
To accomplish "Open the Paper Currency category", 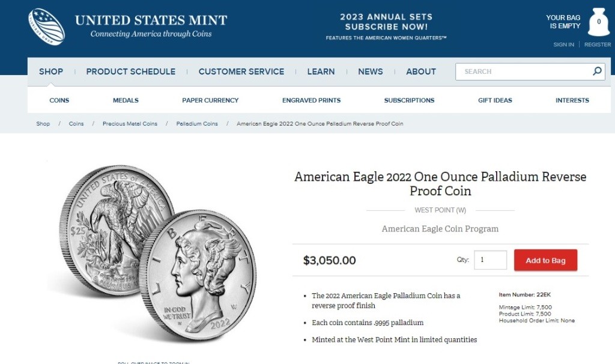I will pos(210,100).
